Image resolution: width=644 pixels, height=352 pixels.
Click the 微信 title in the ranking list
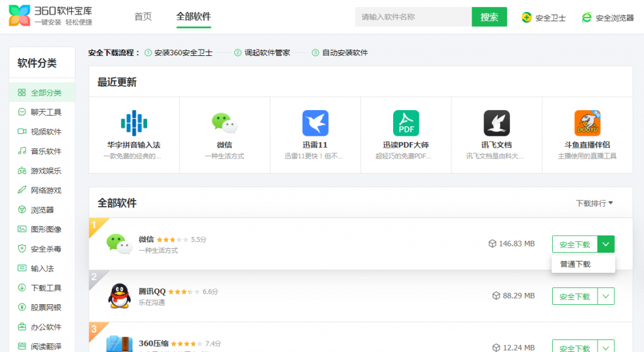pyautogui.click(x=146, y=239)
